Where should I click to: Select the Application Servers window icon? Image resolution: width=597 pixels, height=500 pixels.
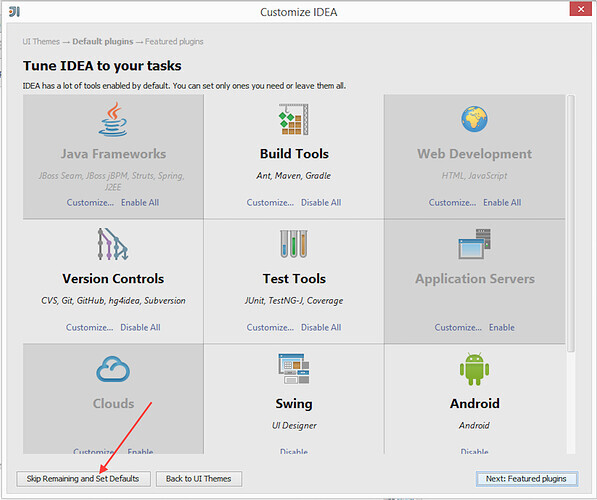(x=474, y=244)
